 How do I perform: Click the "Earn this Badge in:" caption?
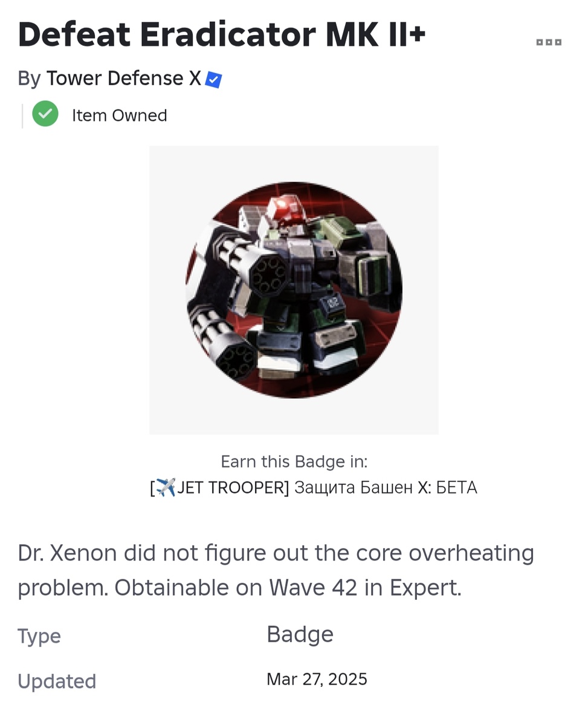point(294,462)
